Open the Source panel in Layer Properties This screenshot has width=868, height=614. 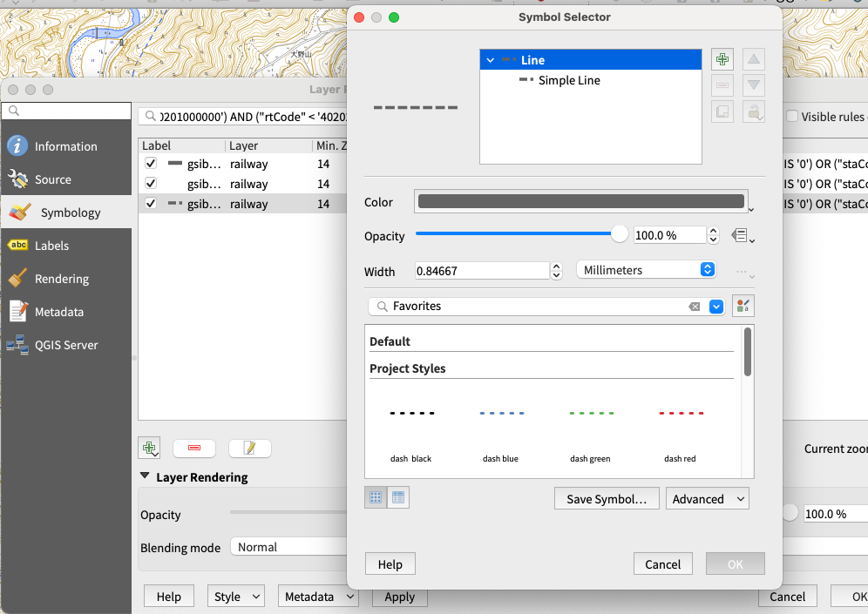pyautogui.click(x=51, y=179)
